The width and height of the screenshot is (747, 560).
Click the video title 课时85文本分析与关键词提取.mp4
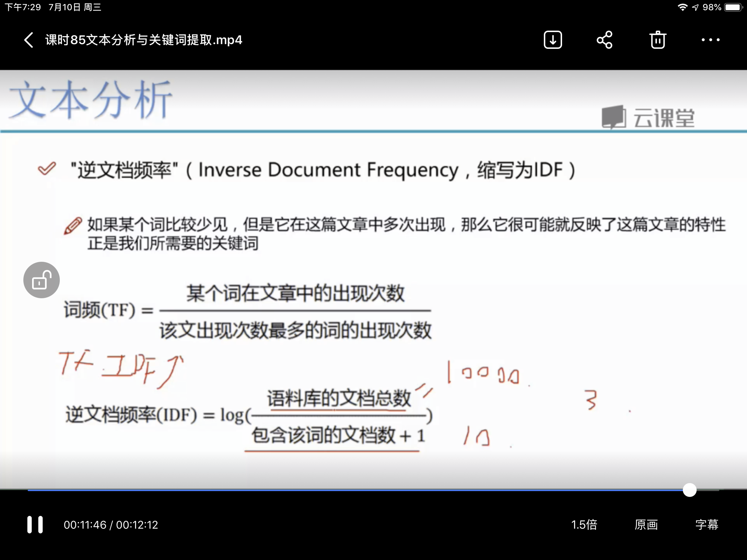tap(144, 40)
